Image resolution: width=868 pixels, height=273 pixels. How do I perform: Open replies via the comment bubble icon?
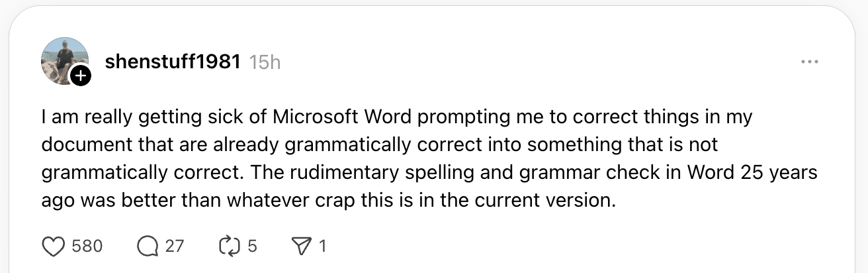148,246
